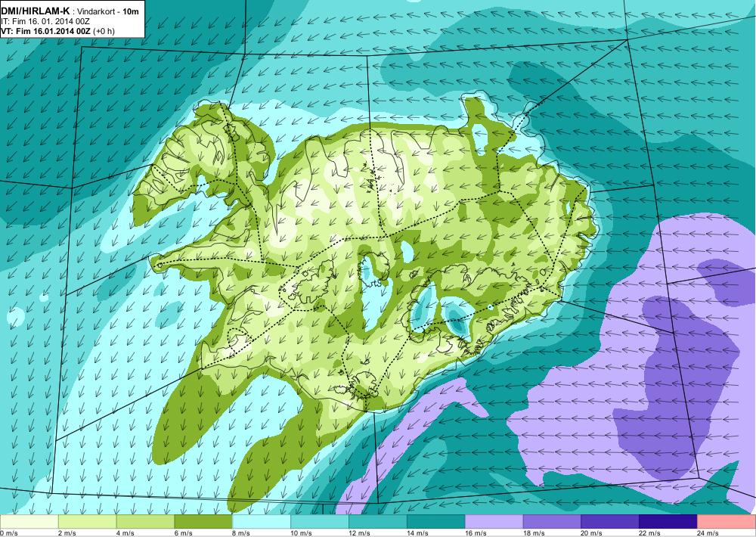Choose the dark teal 14–16 m/s legend swatch
Image resolution: width=756 pixels, height=537 pixels.
click(x=436, y=522)
